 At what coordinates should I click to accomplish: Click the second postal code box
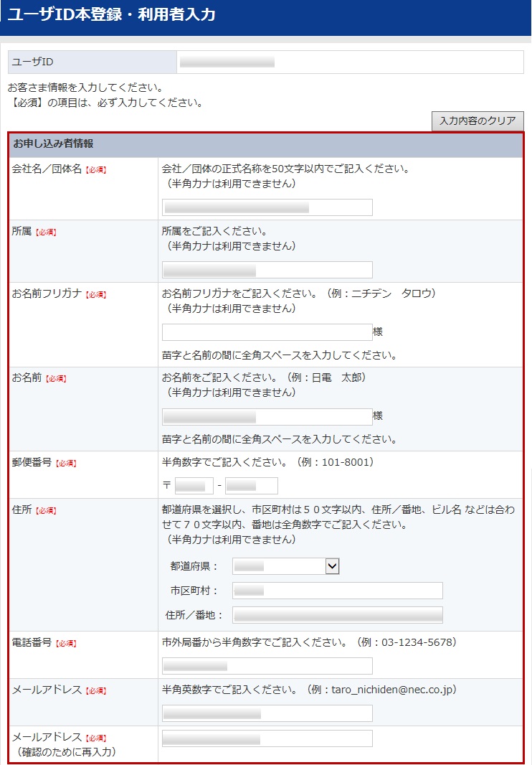pos(251,486)
